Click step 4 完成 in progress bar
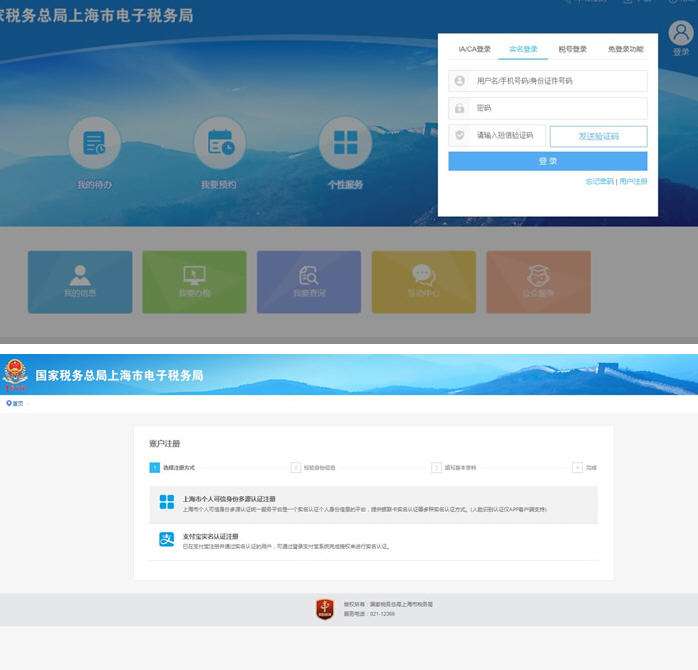Image resolution: width=698 pixels, height=670 pixels. pyautogui.click(x=584, y=467)
